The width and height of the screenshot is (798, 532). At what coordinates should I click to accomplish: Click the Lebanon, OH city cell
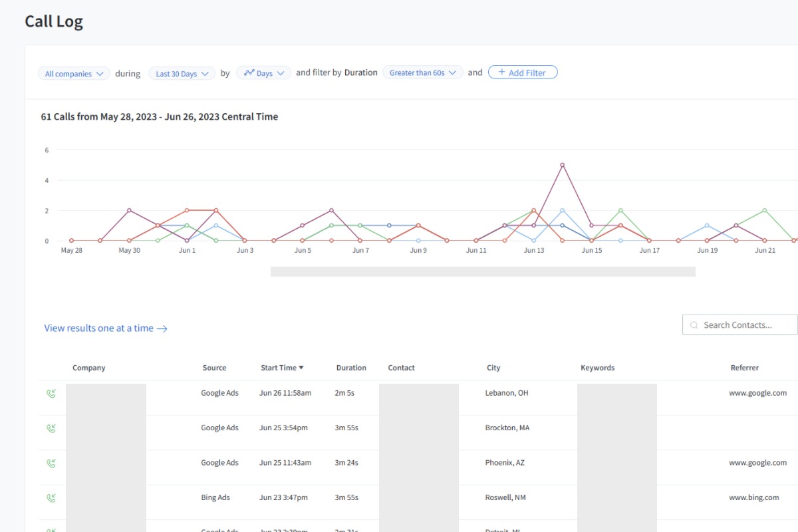[507, 393]
